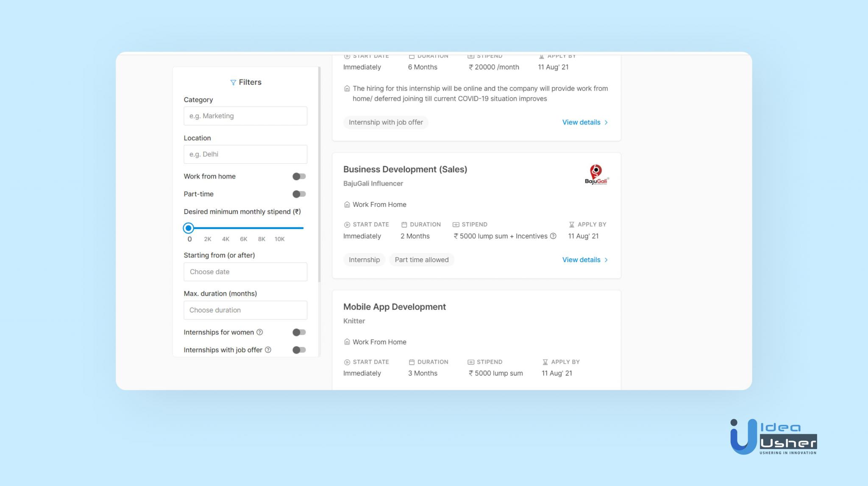Turn on the Part-time toggle

pyautogui.click(x=299, y=194)
